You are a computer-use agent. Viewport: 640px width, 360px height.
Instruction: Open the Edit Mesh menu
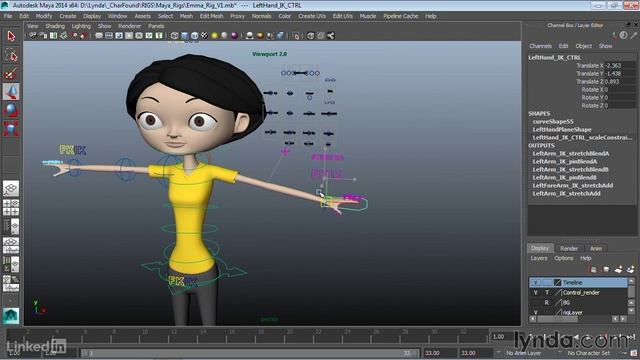(211, 16)
